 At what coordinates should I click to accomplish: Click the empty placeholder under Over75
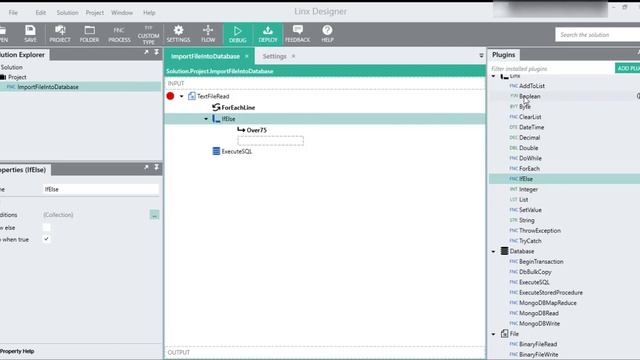click(271, 141)
